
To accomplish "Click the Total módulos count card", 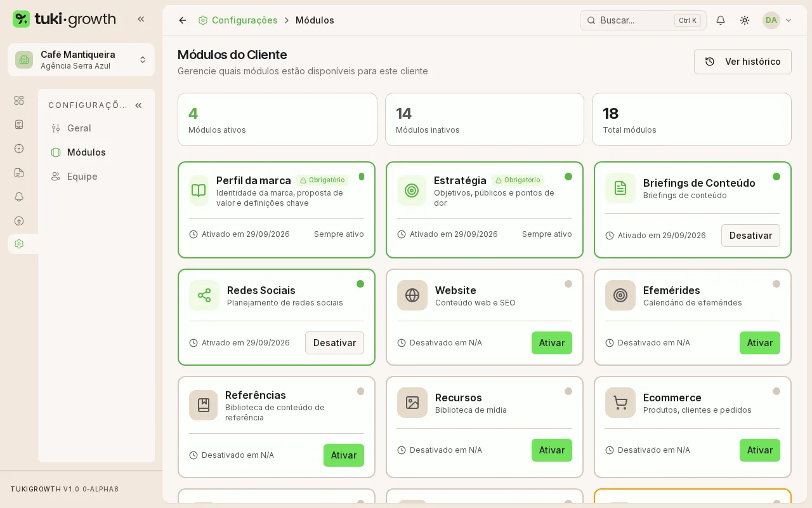I will [x=691, y=119].
